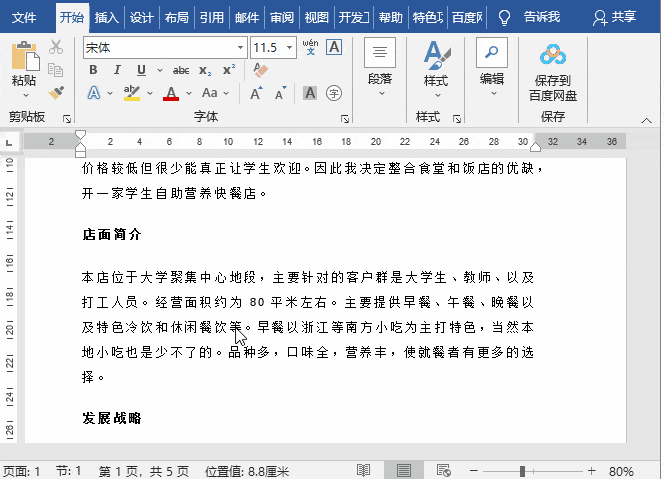Select the Format Painter brush
The width and height of the screenshot is (664, 479).
coord(55,93)
